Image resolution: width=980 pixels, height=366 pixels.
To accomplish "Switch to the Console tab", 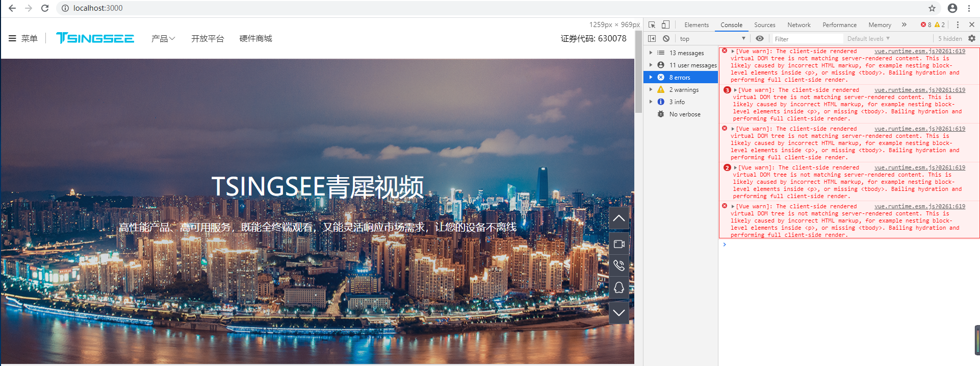I will coord(731,25).
